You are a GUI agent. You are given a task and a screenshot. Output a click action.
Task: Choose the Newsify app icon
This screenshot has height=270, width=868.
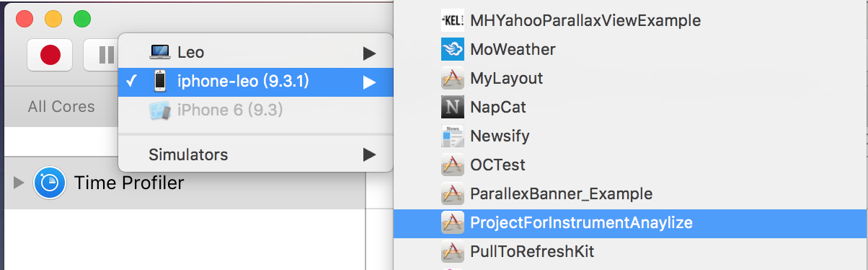tap(452, 136)
